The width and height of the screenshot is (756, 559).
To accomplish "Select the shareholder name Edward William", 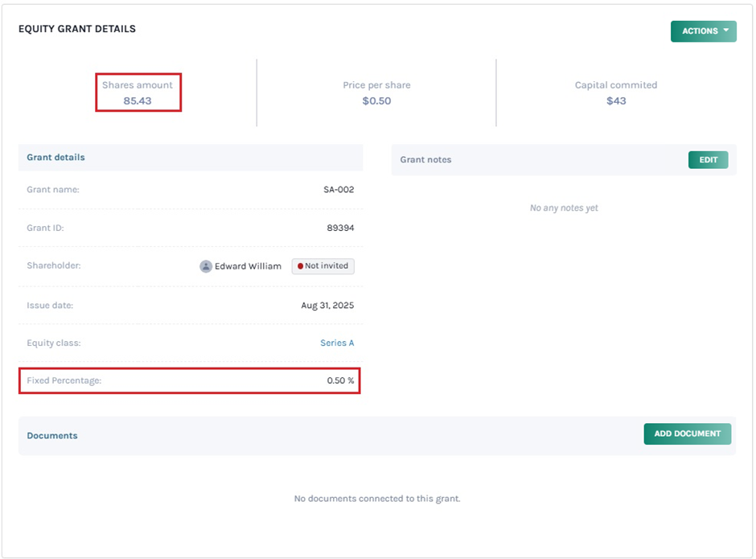I will tap(248, 266).
